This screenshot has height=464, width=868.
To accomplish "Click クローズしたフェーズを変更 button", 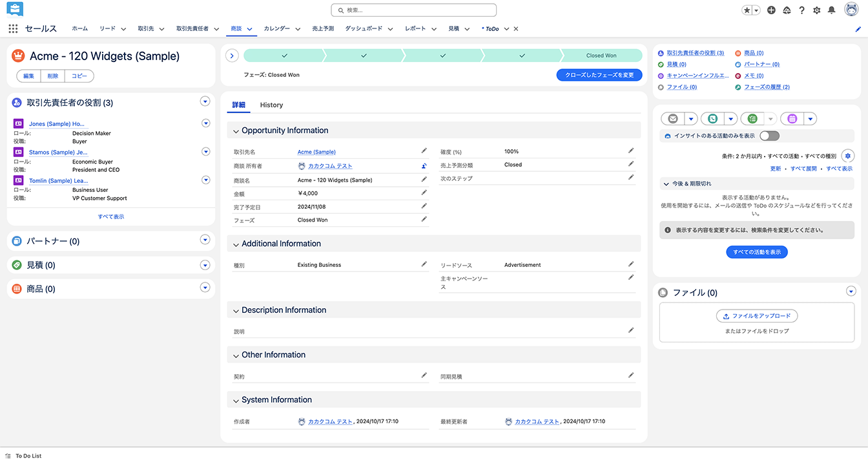I will [x=599, y=75].
